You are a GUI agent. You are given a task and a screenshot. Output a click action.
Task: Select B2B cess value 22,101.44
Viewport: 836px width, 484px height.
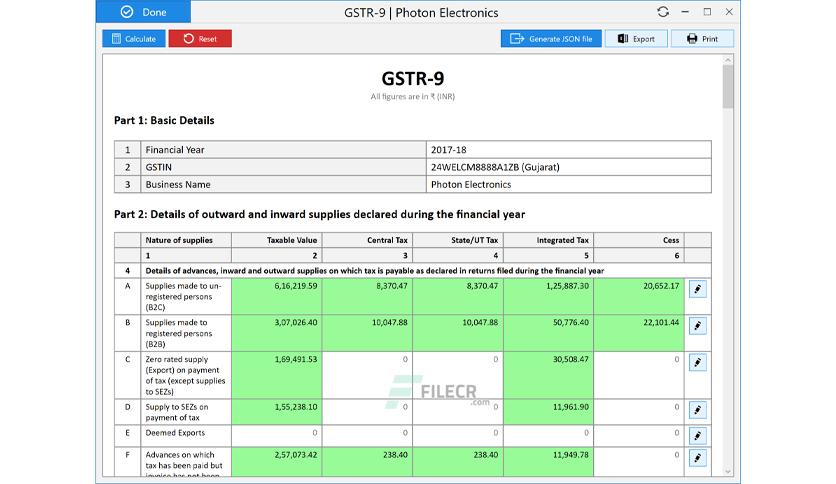[639, 333]
